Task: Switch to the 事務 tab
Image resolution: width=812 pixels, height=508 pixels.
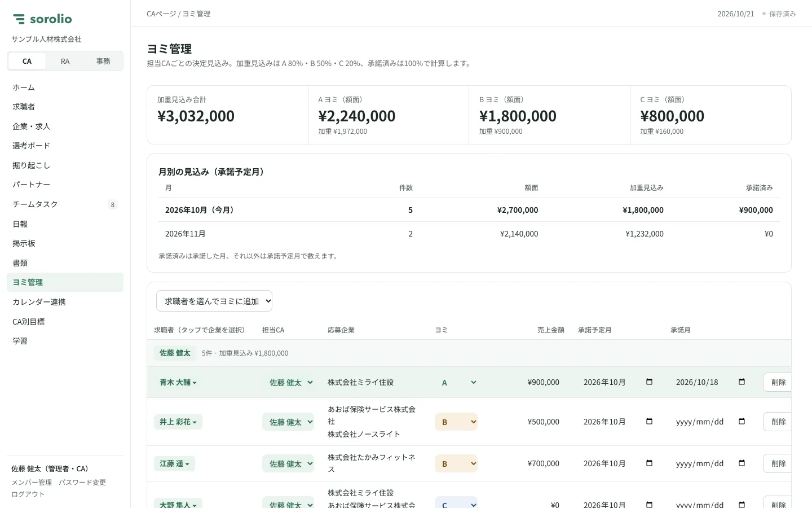Action: pos(103,61)
